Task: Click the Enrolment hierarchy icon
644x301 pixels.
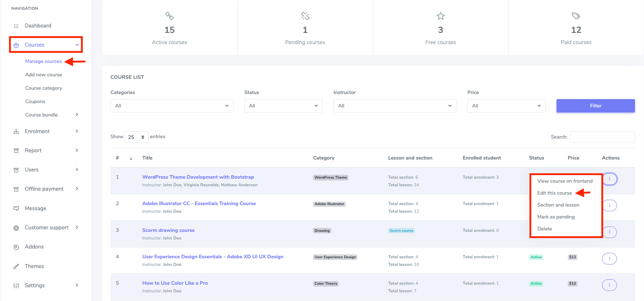Action: (x=16, y=132)
